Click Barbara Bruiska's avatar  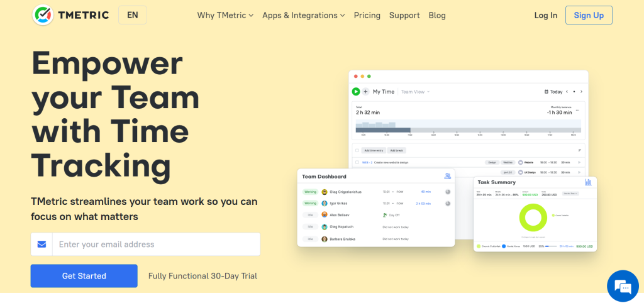pyautogui.click(x=325, y=239)
